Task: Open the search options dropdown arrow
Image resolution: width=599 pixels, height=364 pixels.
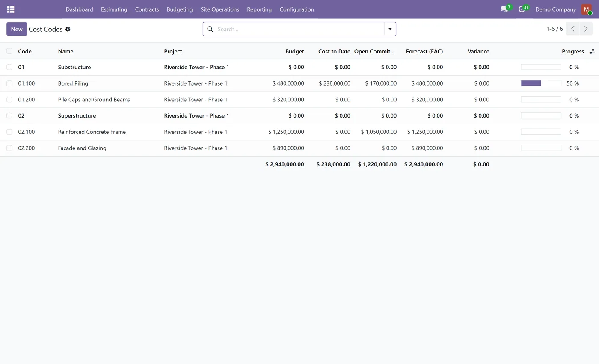Action: [x=390, y=29]
